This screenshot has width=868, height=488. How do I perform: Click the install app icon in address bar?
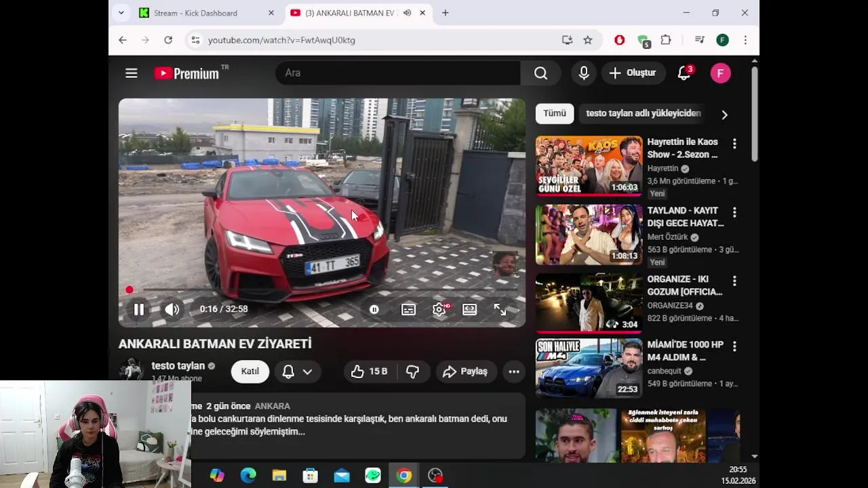click(x=567, y=40)
